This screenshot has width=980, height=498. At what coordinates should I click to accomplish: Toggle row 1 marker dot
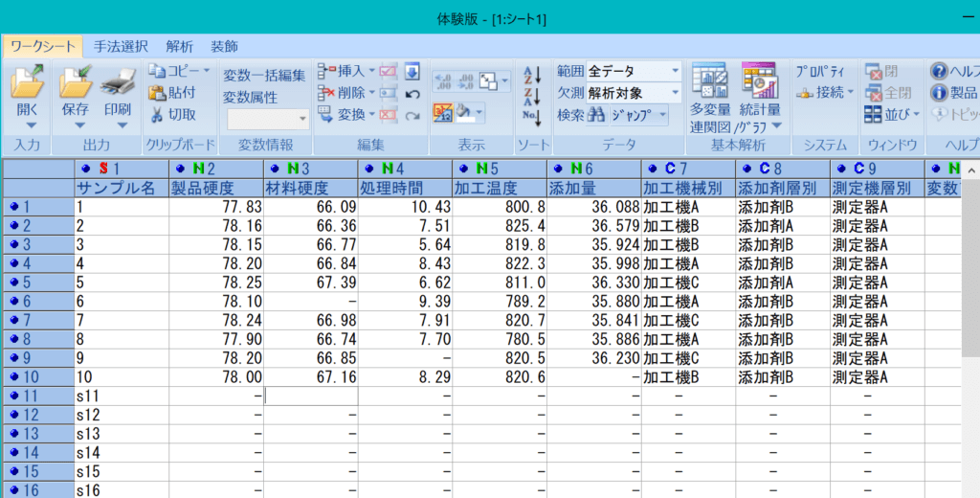(x=13, y=207)
